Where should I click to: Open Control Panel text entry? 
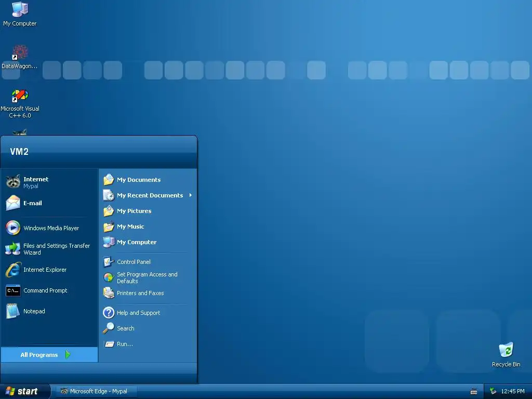tap(134, 262)
